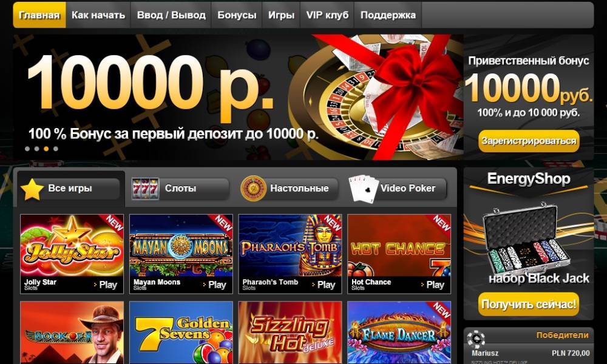Select the fourth banner slide dot
Image resolution: width=607 pixels, height=364 pixels.
pos(56,149)
